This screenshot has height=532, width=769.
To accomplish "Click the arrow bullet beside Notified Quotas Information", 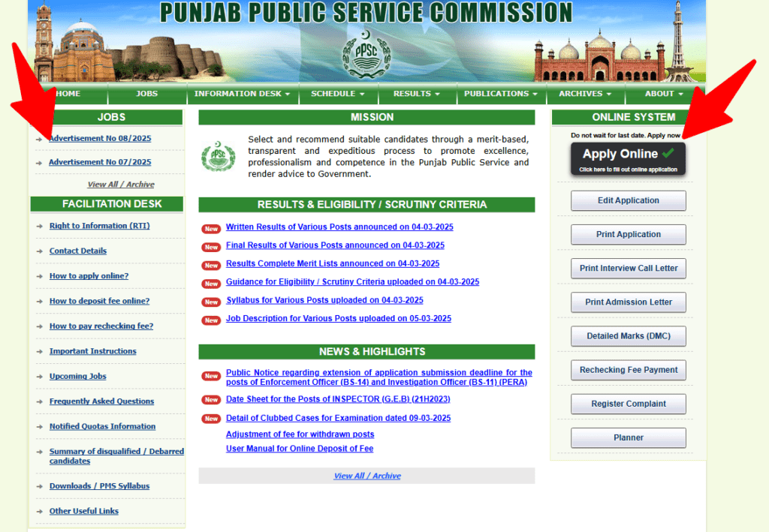I will (39, 427).
